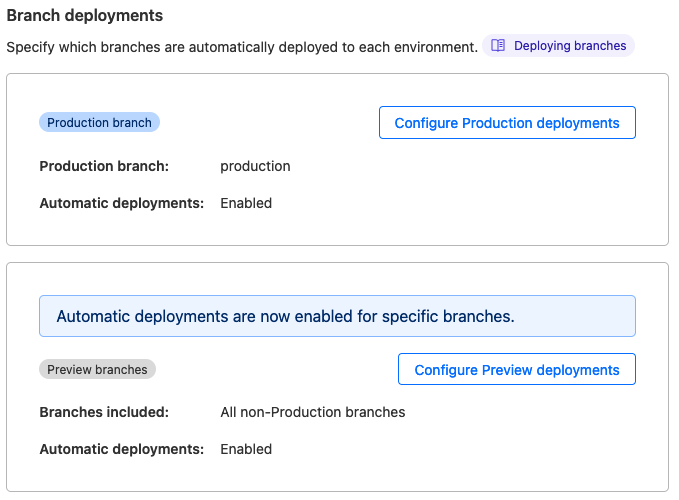Click the automatic deployments enabled notice banner

[337, 316]
